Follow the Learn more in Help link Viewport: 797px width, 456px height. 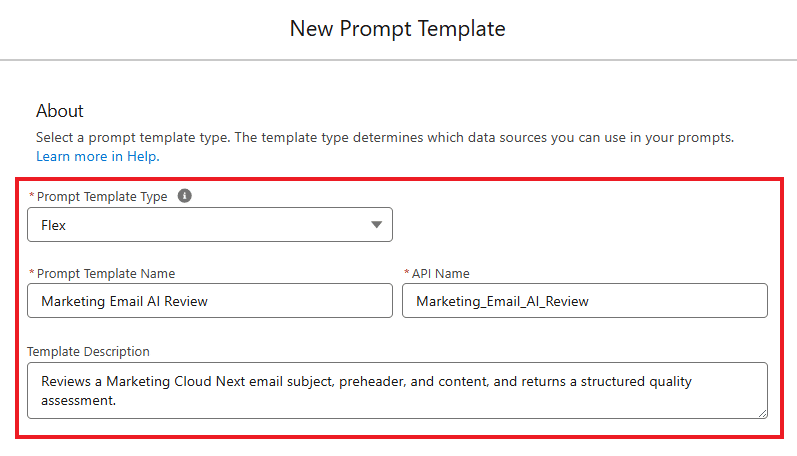pyautogui.click(x=98, y=157)
